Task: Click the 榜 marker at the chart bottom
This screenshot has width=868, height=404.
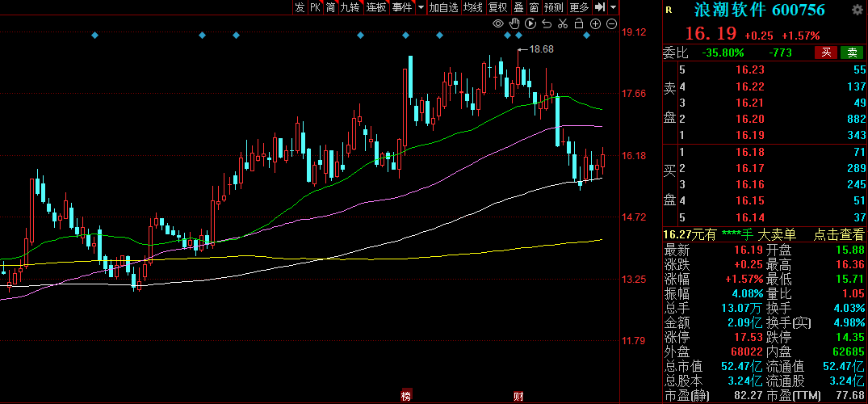Action: [x=406, y=396]
